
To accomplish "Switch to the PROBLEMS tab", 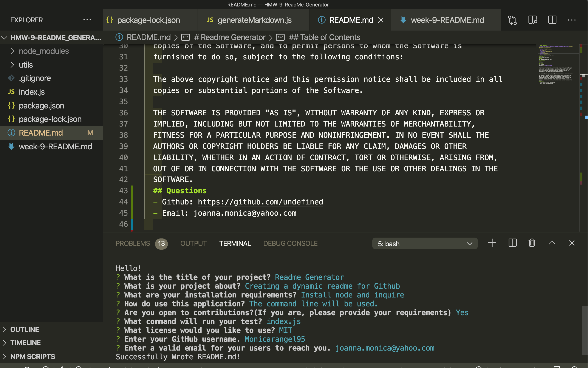I will click(133, 243).
